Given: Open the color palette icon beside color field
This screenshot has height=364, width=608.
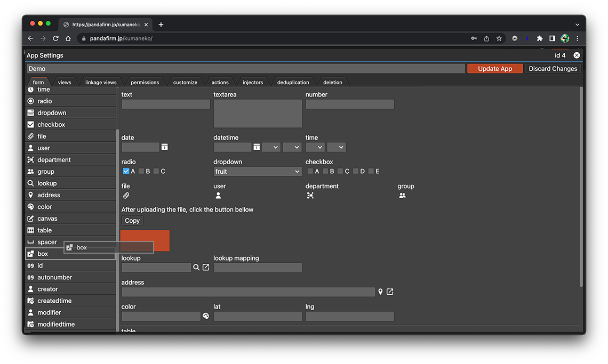Looking at the screenshot, I should click(206, 317).
